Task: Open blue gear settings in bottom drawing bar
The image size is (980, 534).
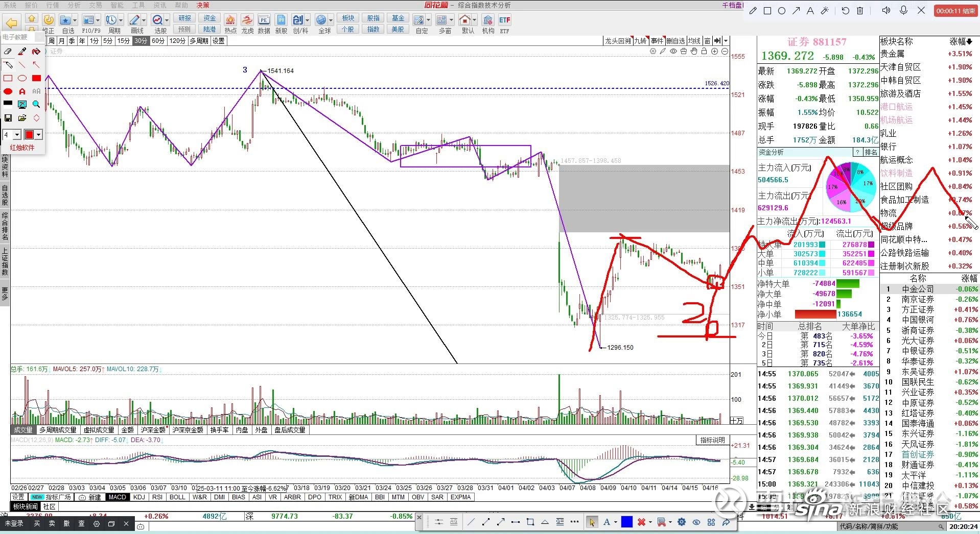Action: coord(682,522)
